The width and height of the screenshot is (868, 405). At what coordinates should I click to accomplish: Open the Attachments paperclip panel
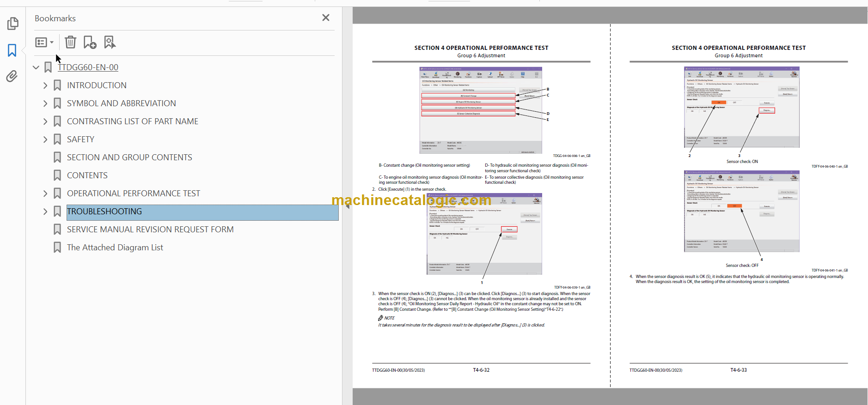tap(12, 76)
